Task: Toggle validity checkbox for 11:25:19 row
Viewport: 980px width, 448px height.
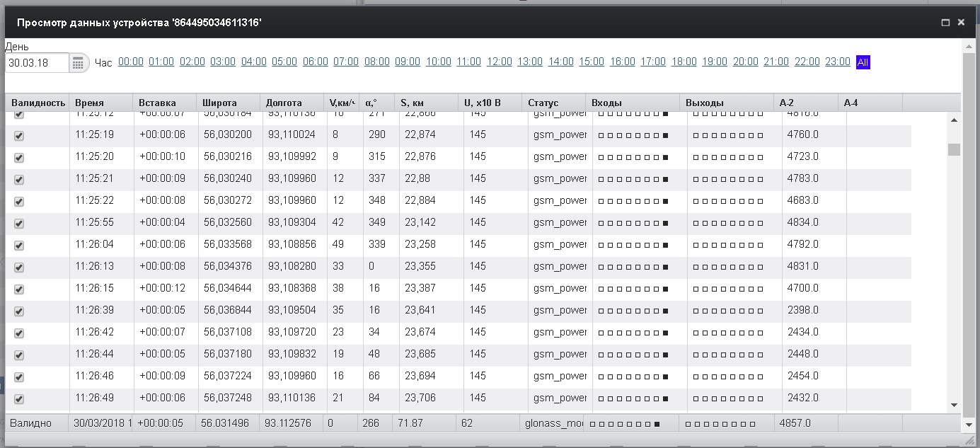Action: pos(19,136)
